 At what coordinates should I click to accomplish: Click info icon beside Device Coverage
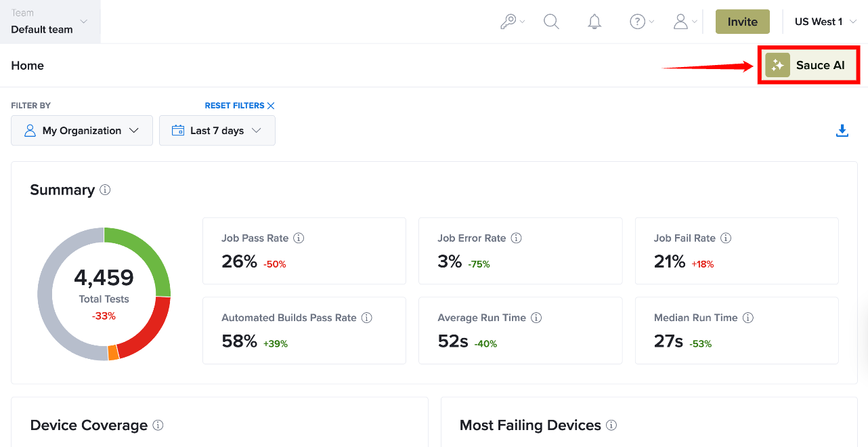pyautogui.click(x=158, y=425)
